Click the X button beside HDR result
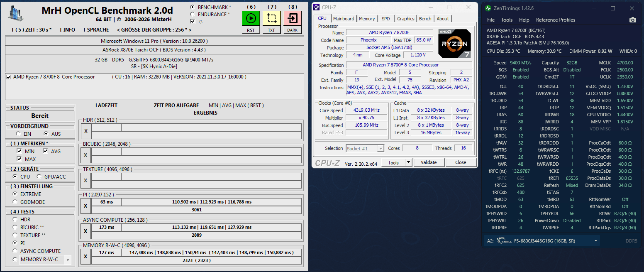This screenshot has height=272, width=644. (86, 131)
